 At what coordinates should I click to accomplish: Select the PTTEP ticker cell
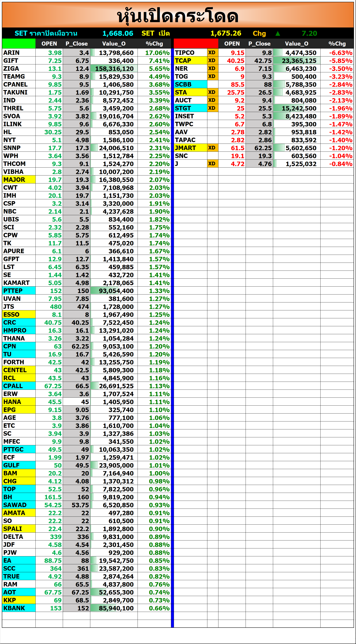tap(19, 291)
